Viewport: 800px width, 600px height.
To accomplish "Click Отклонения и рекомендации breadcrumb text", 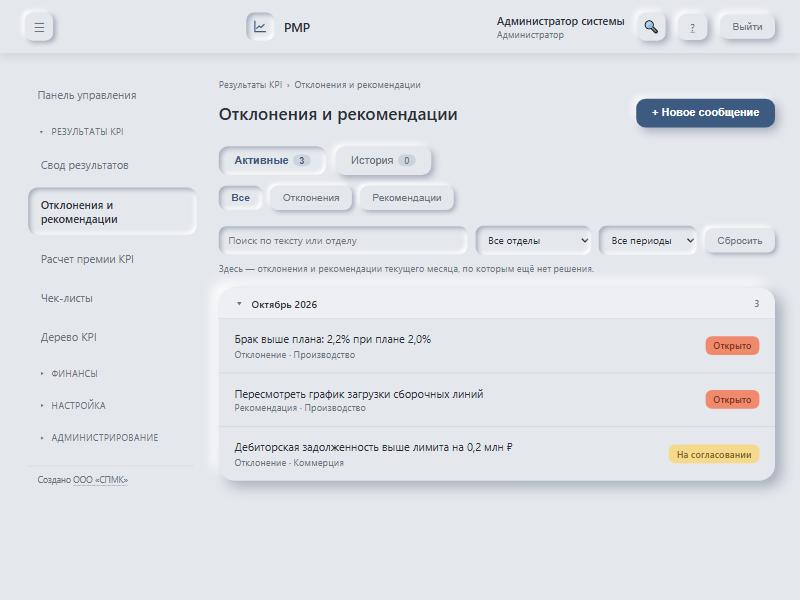I will click(357, 85).
